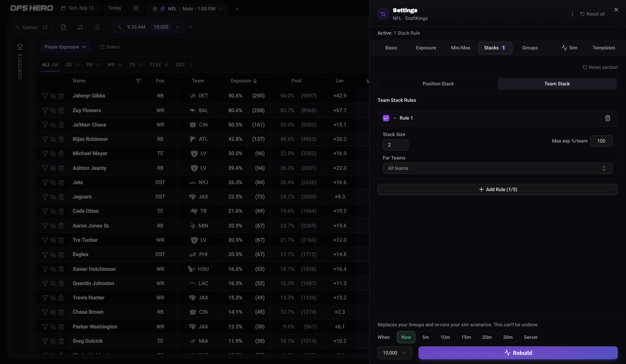Viewport: 626px width, 364px height.
Task: Click the Settings sliders icon
Action: click(383, 14)
